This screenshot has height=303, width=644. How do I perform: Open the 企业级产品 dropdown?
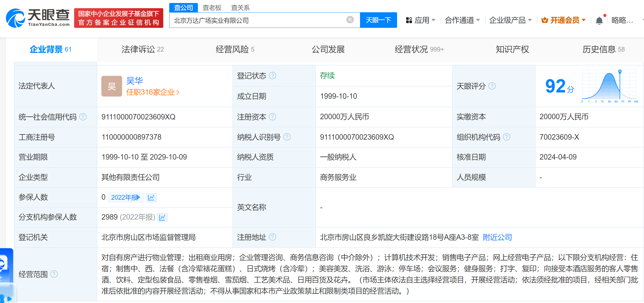click(x=510, y=20)
